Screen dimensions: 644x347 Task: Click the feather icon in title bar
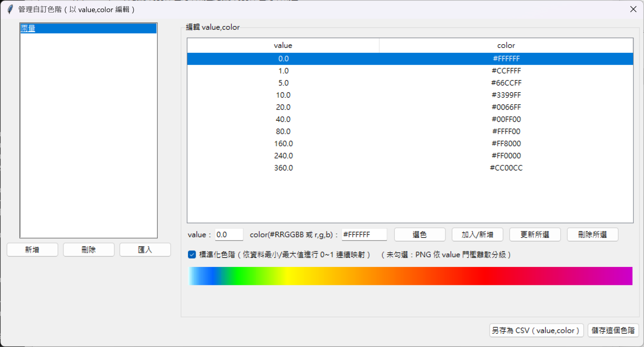tap(10, 9)
